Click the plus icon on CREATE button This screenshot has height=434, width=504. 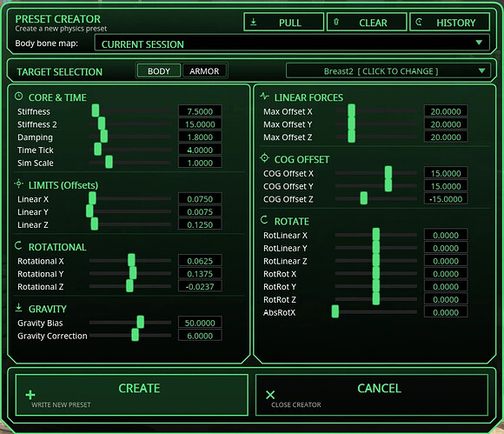[x=30, y=395]
